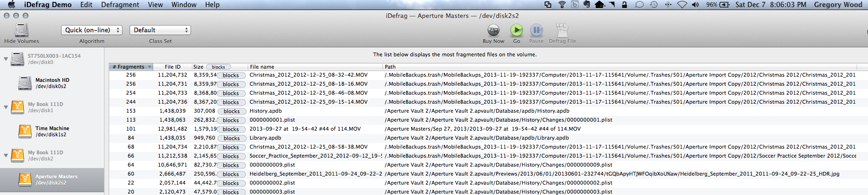868x195 pixels.
Task: Toggle blocks unit on Heidelberg_September row
Action: (231, 174)
